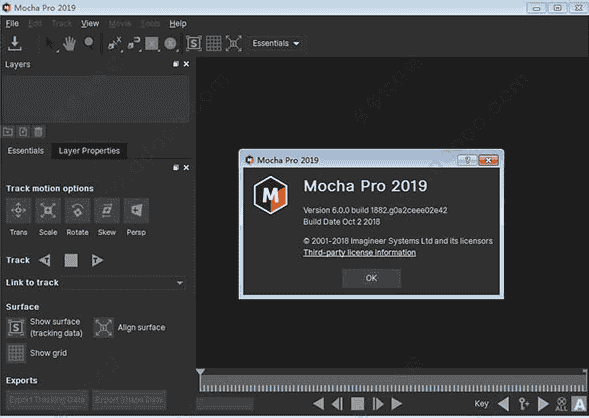The image size is (589, 418).
Task: Open the View menu
Action: tap(90, 24)
